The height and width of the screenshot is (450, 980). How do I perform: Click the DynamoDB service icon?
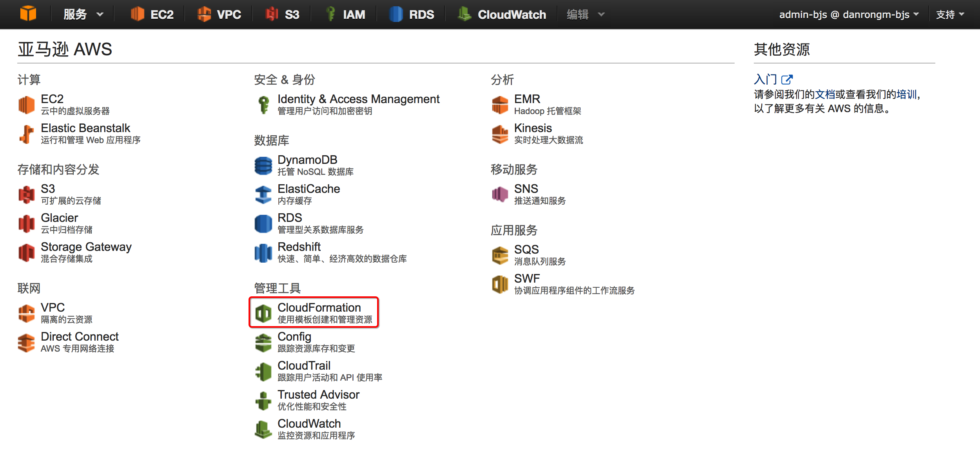[263, 165]
